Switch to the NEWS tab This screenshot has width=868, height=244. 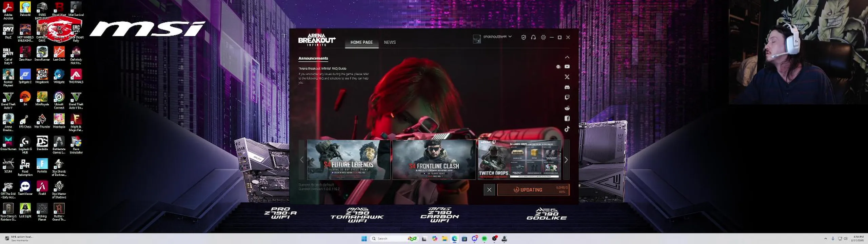click(390, 42)
